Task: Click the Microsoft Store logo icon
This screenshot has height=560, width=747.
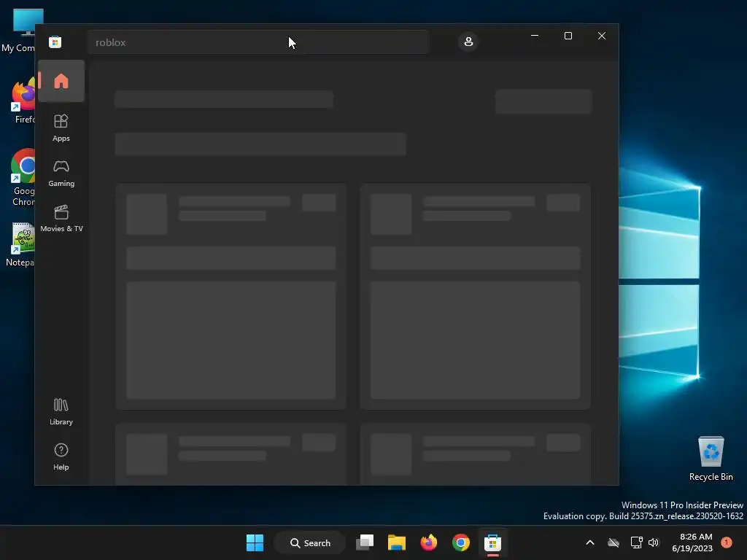Action: tap(55, 42)
